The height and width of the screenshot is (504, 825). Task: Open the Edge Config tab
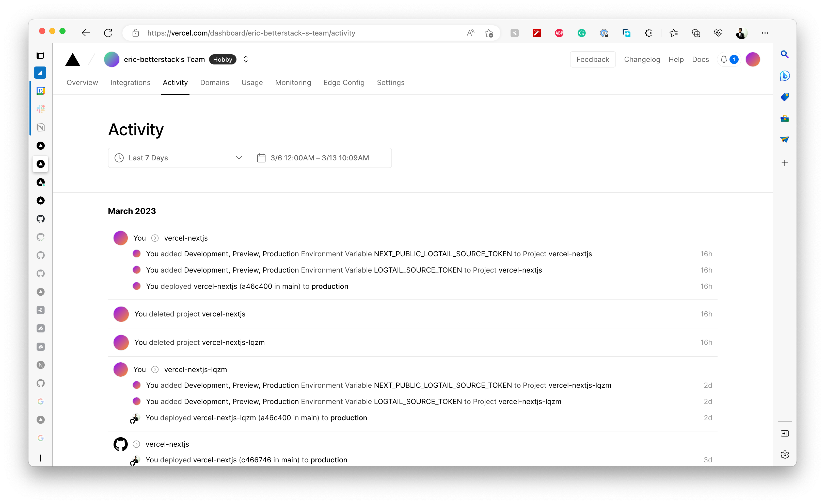click(343, 83)
